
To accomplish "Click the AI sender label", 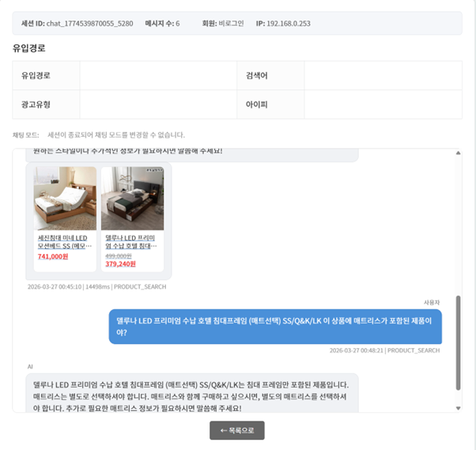I will click(x=30, y=366).
